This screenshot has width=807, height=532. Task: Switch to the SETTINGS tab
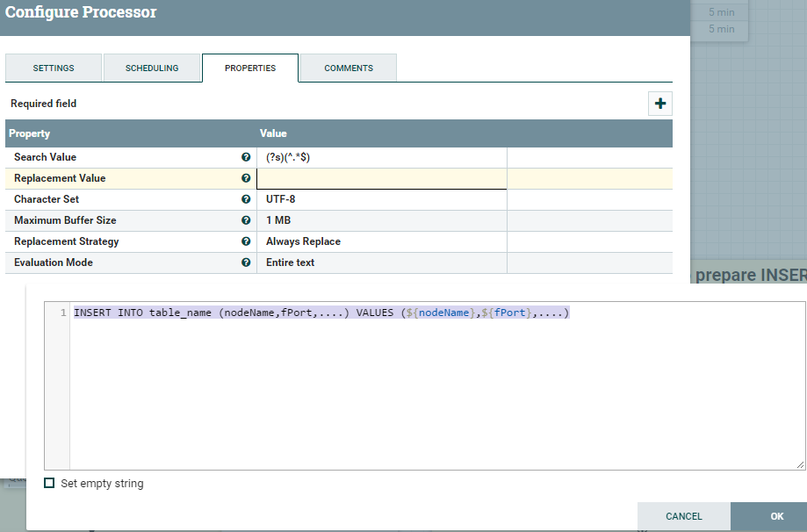point(53,68)
